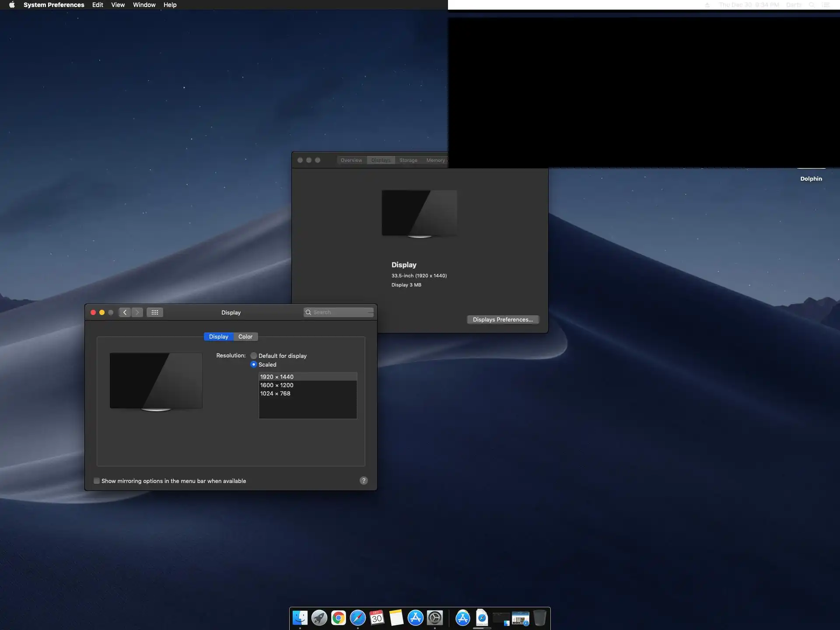Launch Launchpad rocket icon in Dock

point(319,618)
